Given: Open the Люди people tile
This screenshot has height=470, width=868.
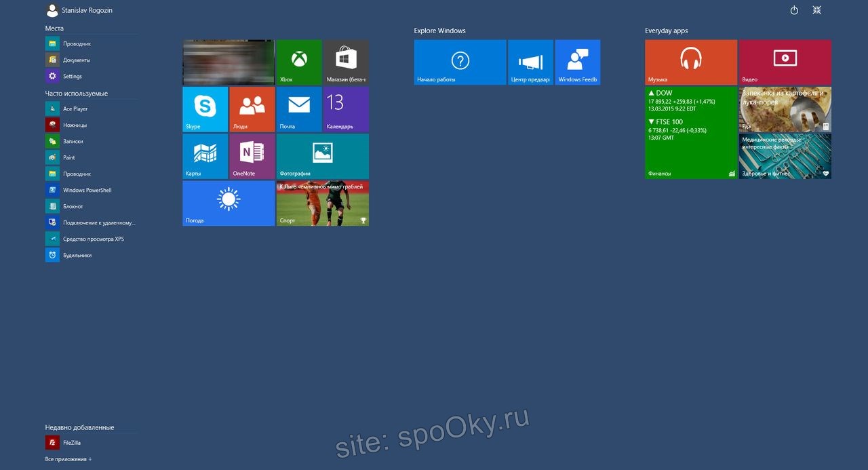Looking at the screenshot, I should 252,109.
